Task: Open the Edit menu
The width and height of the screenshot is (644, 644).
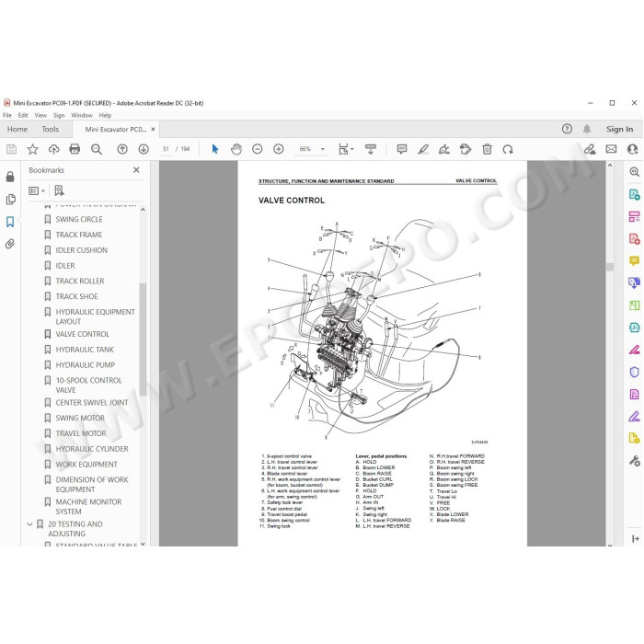Action: pyautogui.click(x=23, y=115)
